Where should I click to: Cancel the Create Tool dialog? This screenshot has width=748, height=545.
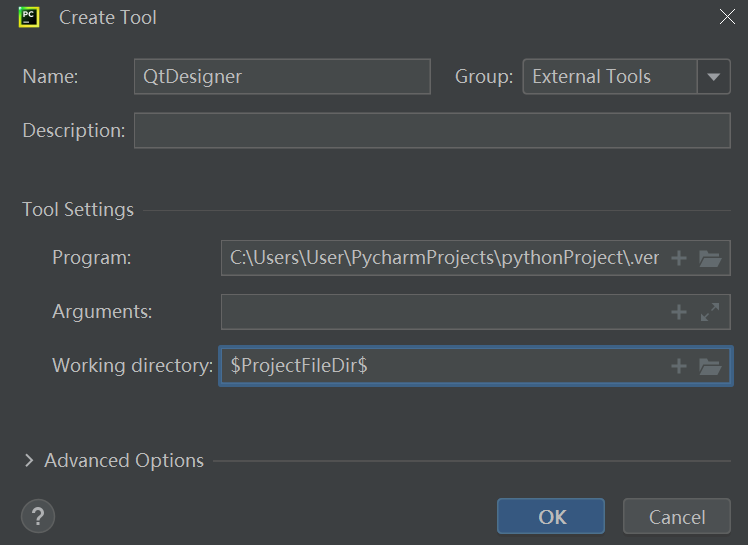coord(676,516)
